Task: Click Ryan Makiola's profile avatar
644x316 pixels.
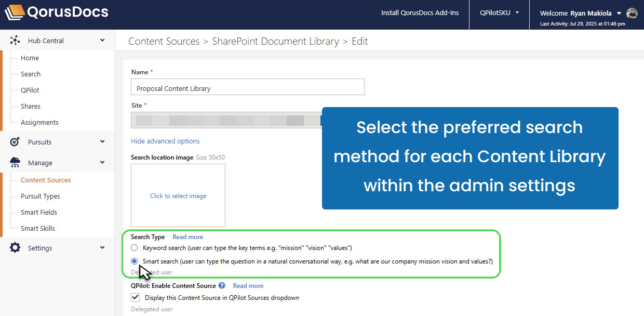Action: pyautogui.click(x=632, y=13)
